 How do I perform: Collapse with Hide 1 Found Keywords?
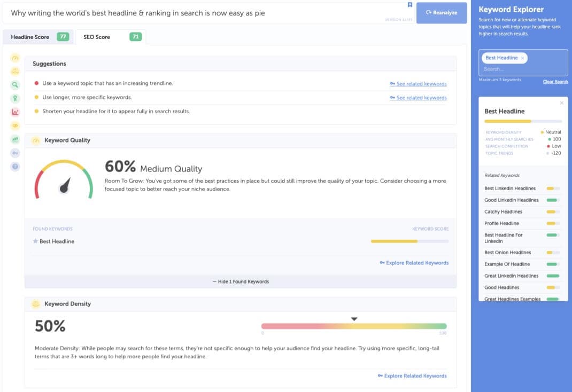pos(241,281)
